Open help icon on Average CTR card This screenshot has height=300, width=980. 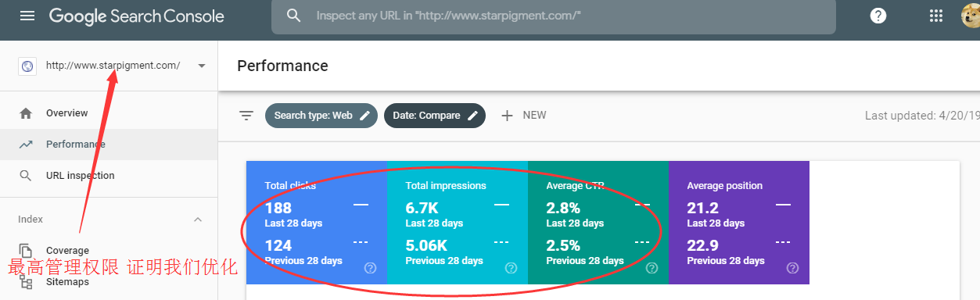[x=652, y=268]
